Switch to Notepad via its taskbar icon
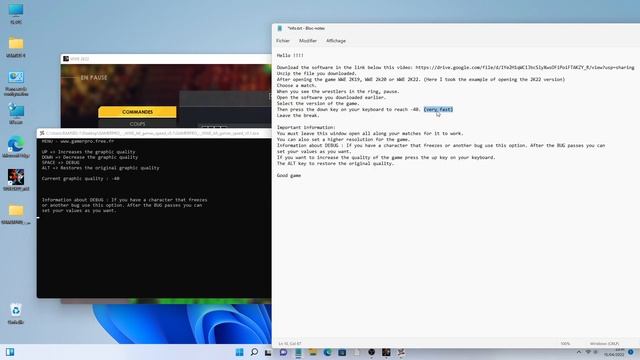Image resolution: width=640 pixels, height=360 pixels. point(298,352)
